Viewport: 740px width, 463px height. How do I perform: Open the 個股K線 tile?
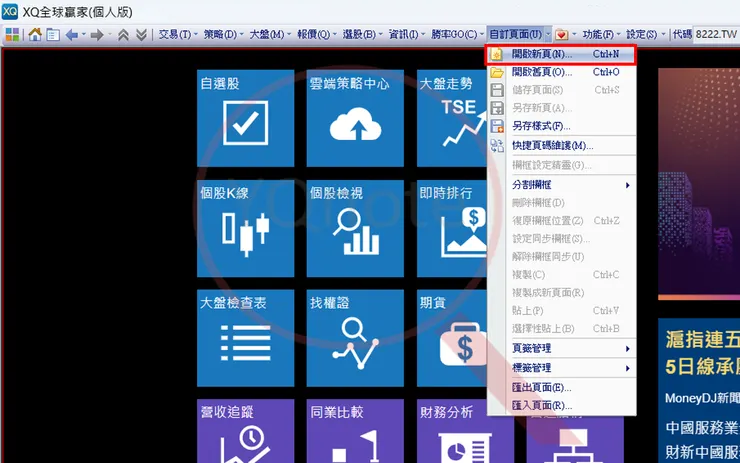tap(245, 228)
